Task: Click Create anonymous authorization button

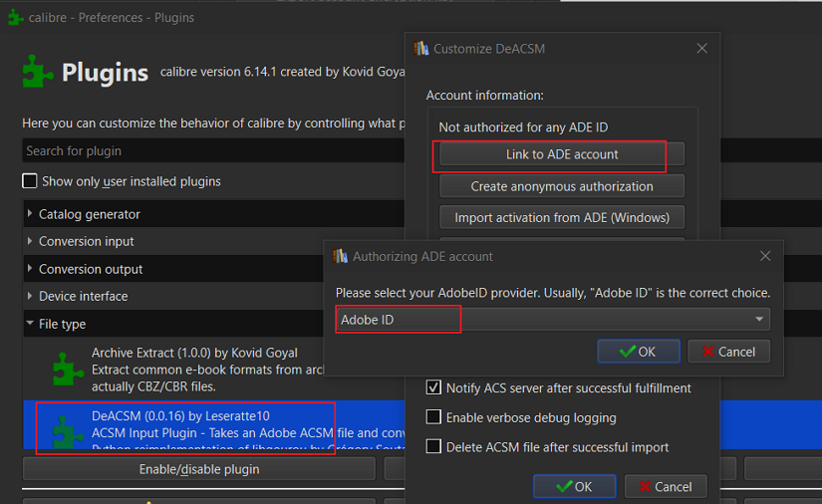Action: tap(562, 186)
